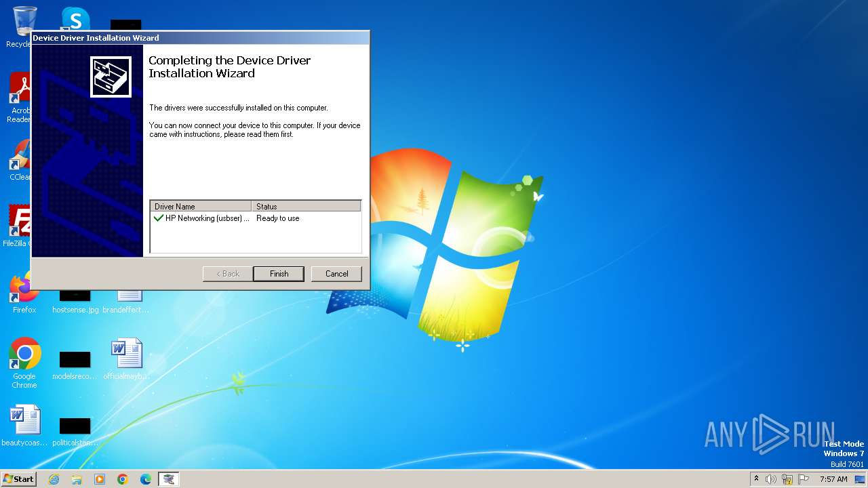Open the volume control in system tray
This screenshot has height=488, width=868.
(x=771, y=479)
